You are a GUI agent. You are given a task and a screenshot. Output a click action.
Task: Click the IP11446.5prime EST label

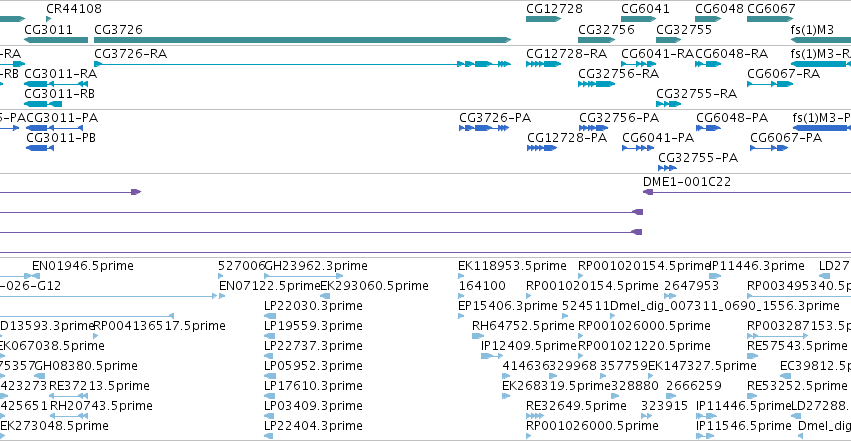[743, 406]
